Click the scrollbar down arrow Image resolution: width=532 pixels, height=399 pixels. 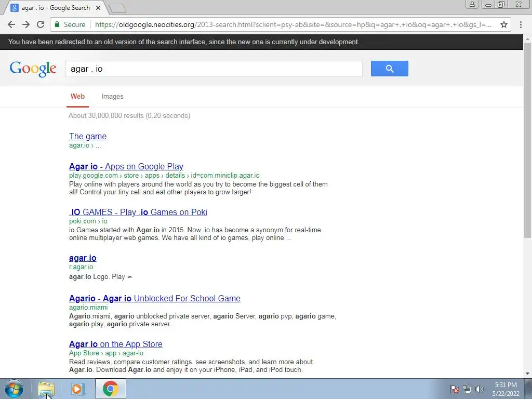coord(528,374)
